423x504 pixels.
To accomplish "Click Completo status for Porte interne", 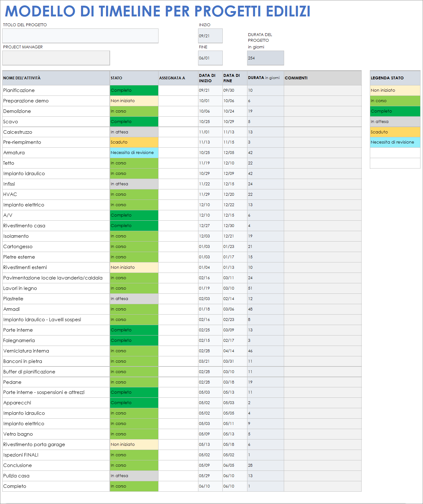I will point(134,330).
